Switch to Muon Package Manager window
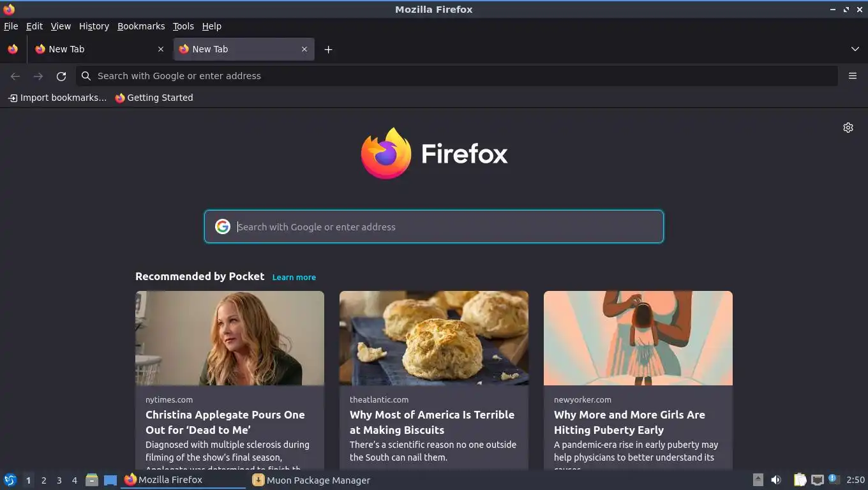Viewport: 868px width, 490px height. point(311,480)
